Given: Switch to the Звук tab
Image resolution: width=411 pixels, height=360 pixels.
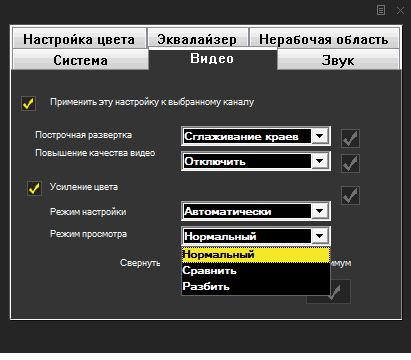Looking at the screenshot, I should 338,60.
